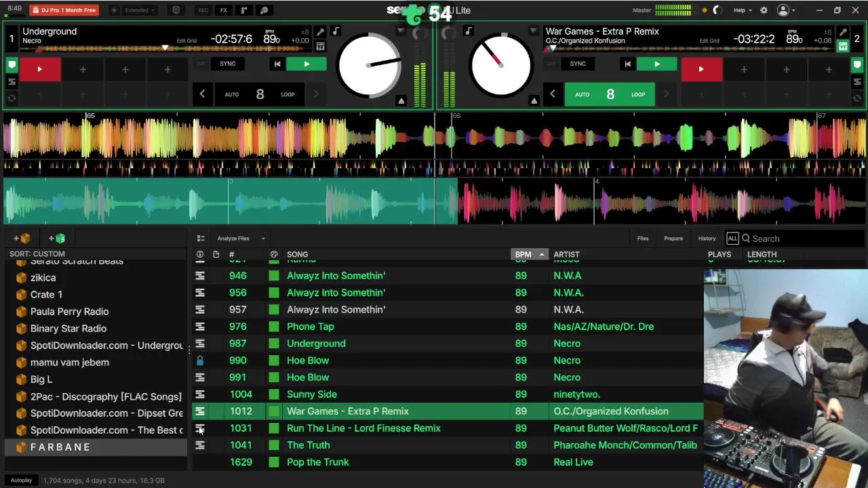
Task: Toggle deck 1 auto loop 8 button
Action: tap(260, 95)
